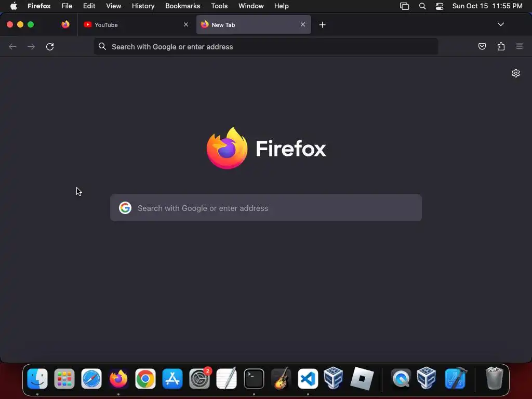Open VirtualBox next to the Roblox icon
Image resolution: width=532 pixels, height=399 pixels.
pyautogui.click(x=333, y=378)
